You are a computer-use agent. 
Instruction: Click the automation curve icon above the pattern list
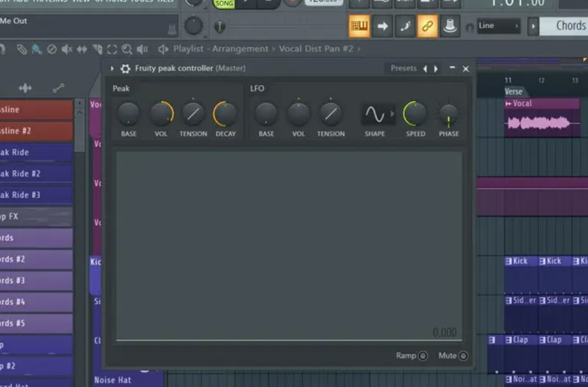[x=58, y=88]
